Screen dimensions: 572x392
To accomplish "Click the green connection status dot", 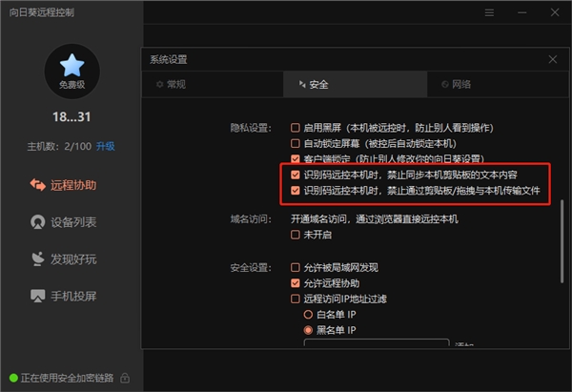I will click(13, 378).
